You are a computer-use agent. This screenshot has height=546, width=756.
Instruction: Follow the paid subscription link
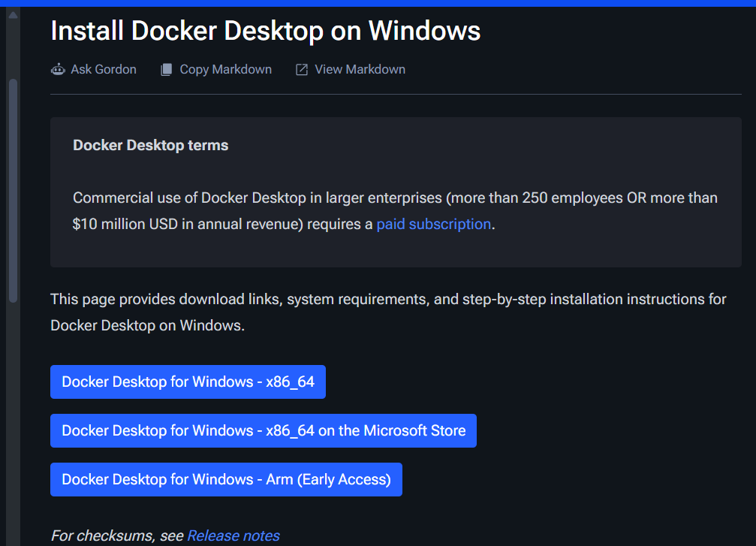pos(433,225)
